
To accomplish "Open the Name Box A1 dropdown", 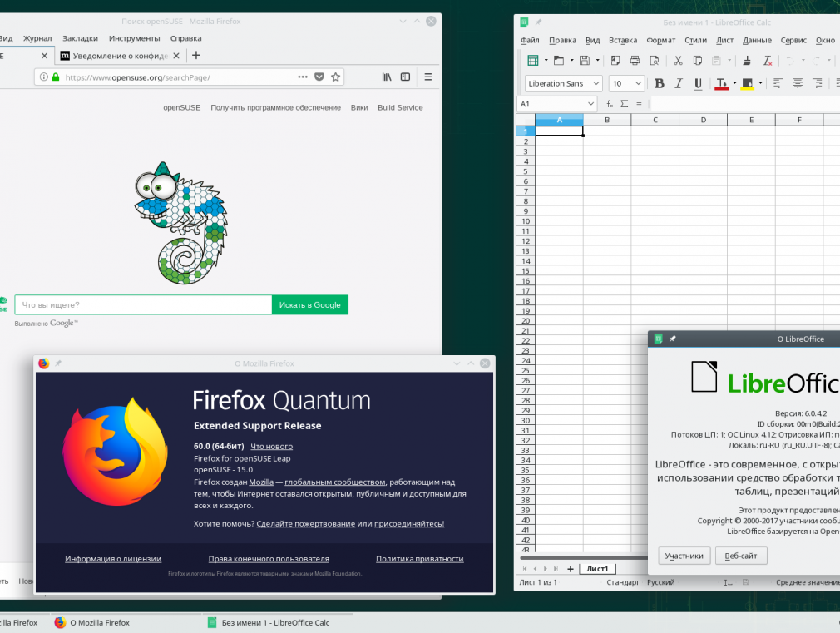I will pos(590,104).
